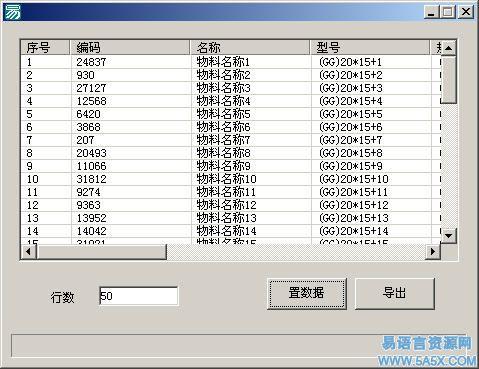Select the (GG)20*15+7 model cell
Screen dimensions: 479x369
(x=371, y=140)
